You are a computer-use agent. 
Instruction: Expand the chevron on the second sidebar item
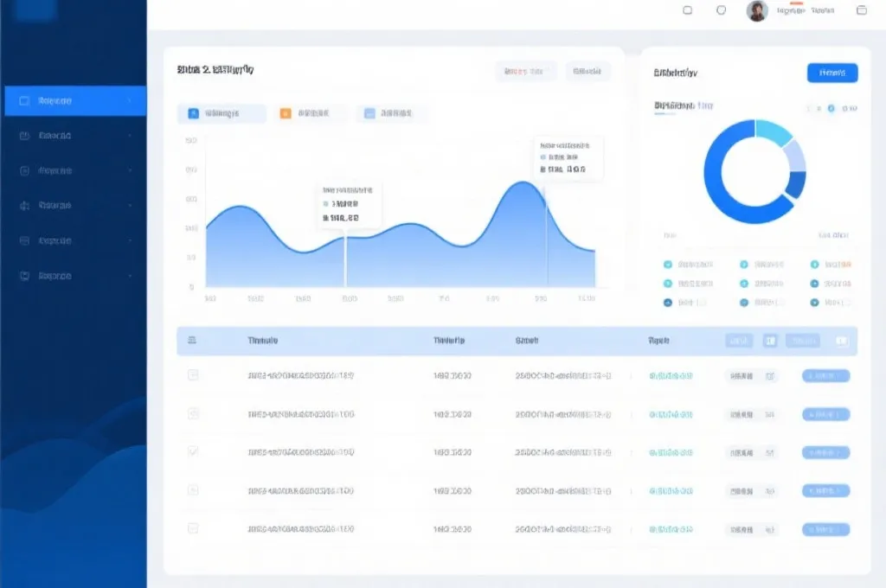click(x=130, y=136)
